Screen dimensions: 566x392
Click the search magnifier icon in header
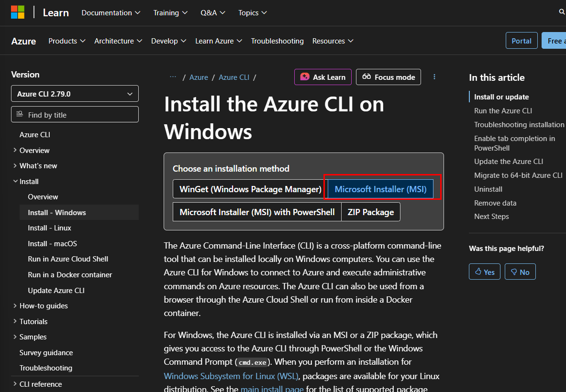click(x=562, y=12)
